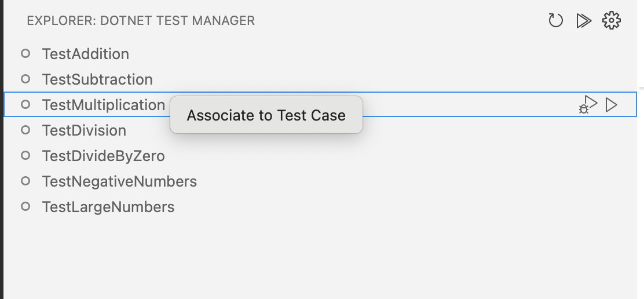Click the status circle beside TestMultiplication
The width and height of the screenshot is (644, 299).
[x=25, y=105]
